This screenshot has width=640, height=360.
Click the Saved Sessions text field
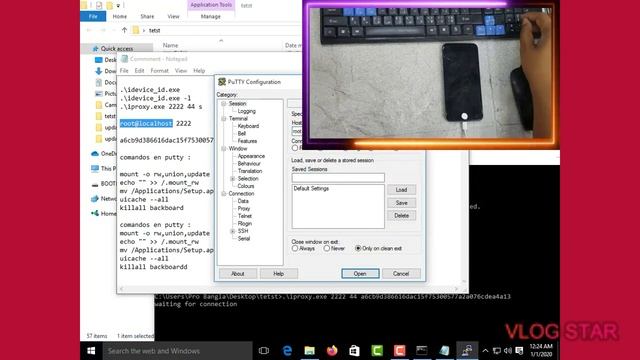click(x=338, y=178)
